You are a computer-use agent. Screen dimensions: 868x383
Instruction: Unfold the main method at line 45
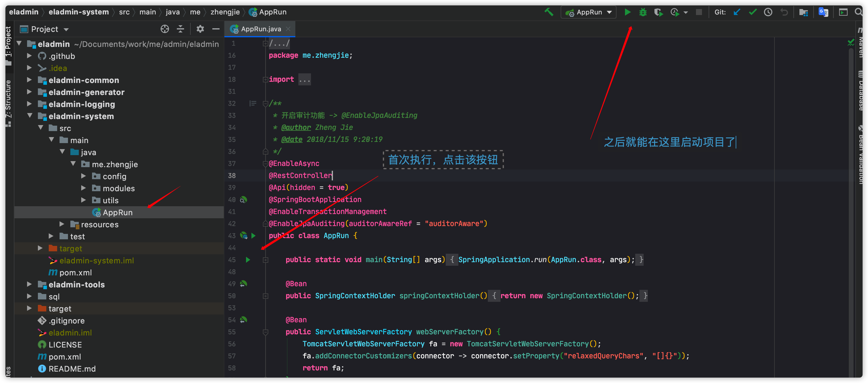(x=265, y=260)
